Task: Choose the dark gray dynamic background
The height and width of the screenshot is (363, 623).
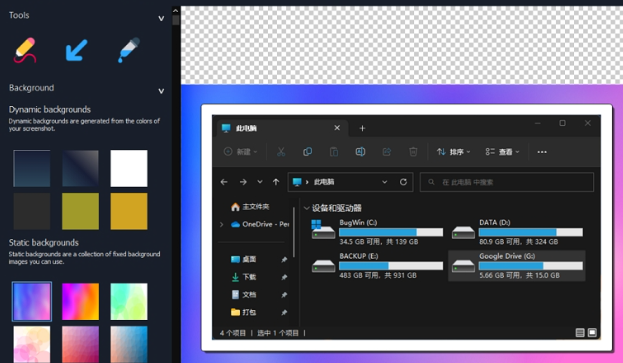Action: [32, 211]
